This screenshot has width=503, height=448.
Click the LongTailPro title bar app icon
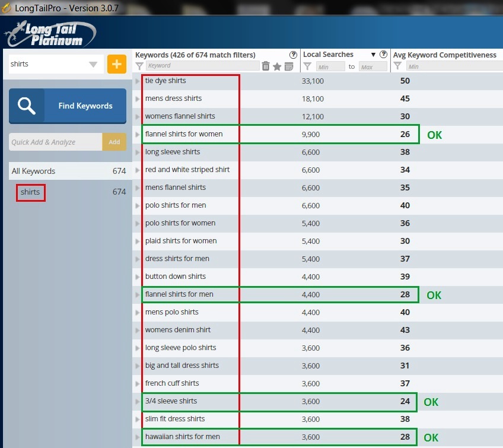(x=6, y=8)
